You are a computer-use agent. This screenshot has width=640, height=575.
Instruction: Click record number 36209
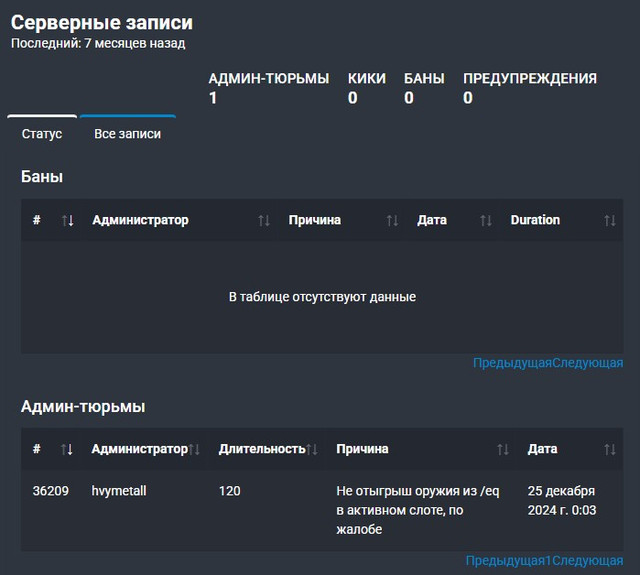[51, 491]
